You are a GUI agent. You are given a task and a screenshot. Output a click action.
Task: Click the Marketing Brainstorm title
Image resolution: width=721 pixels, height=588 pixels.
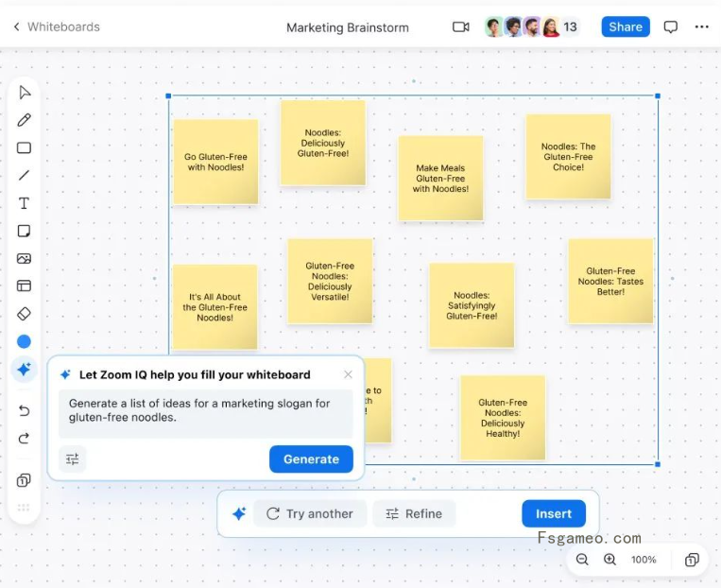point(348,27)
